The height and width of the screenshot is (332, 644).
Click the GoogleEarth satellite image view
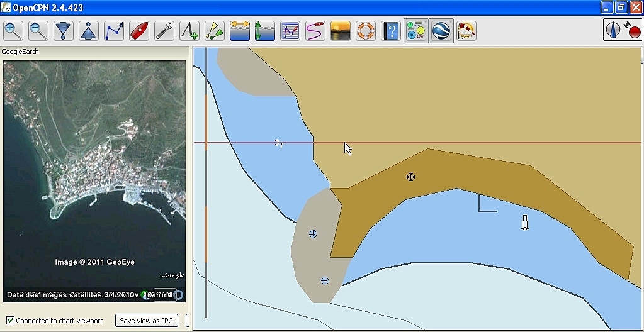coord(94,181)
